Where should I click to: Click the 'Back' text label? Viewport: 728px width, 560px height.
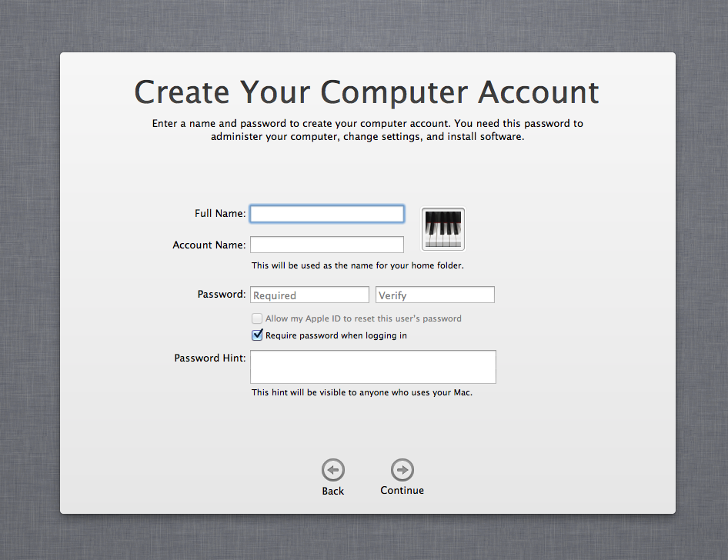click(333, 491)
